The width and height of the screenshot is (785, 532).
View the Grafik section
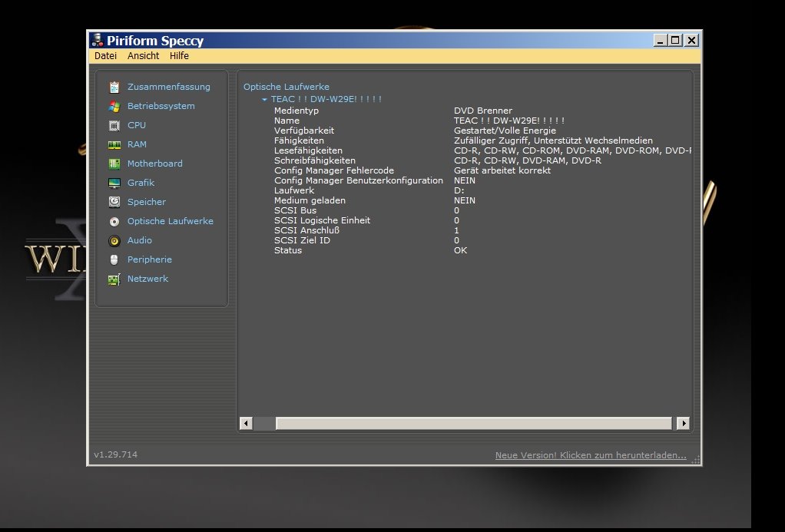coord(141,183)
